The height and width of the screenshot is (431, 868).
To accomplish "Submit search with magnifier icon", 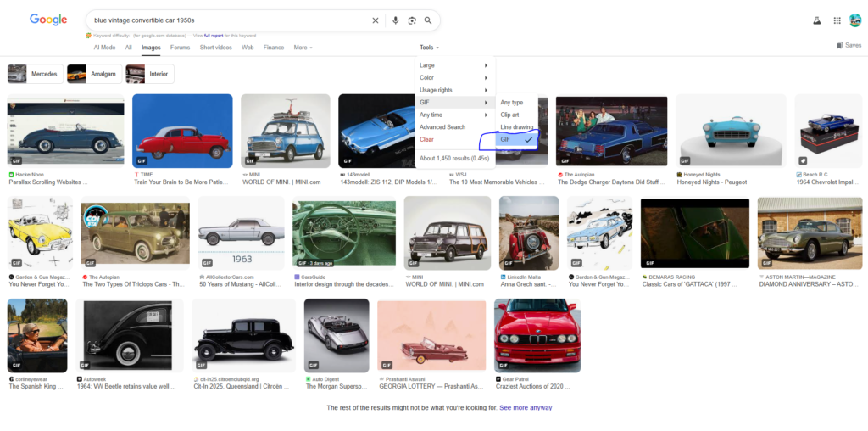I will click(x=428, y=20).
